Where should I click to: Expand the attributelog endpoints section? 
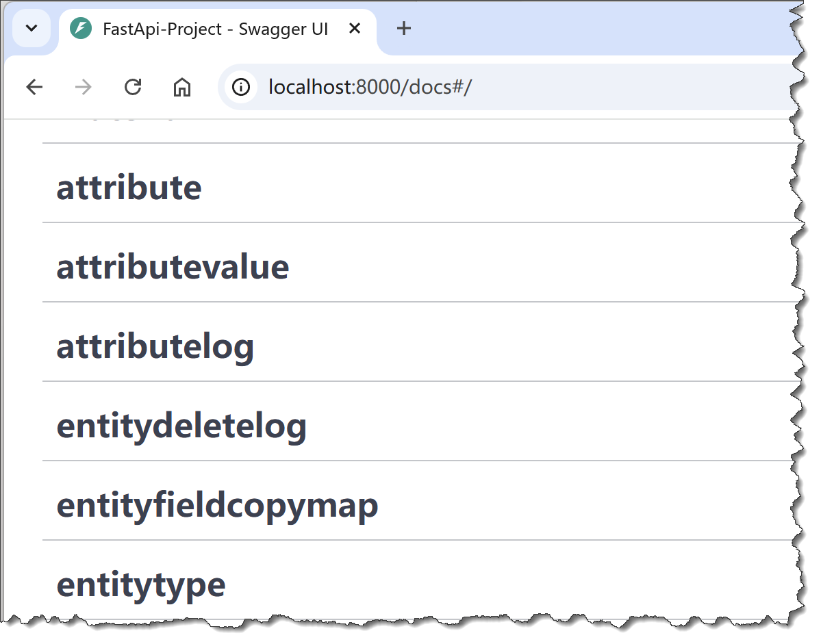pyautogui.click(x=155, y=346)
